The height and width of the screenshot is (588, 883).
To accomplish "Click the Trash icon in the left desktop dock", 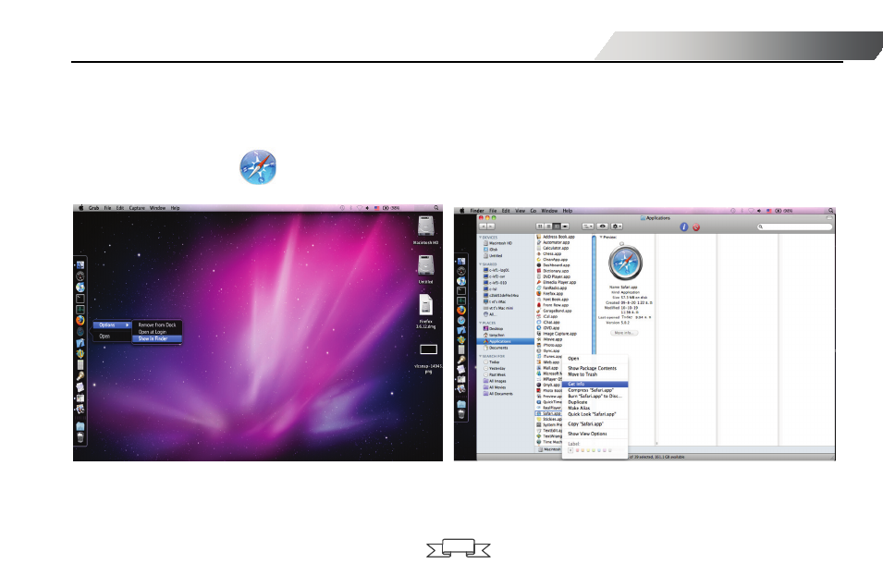I will tap(80, 437).
